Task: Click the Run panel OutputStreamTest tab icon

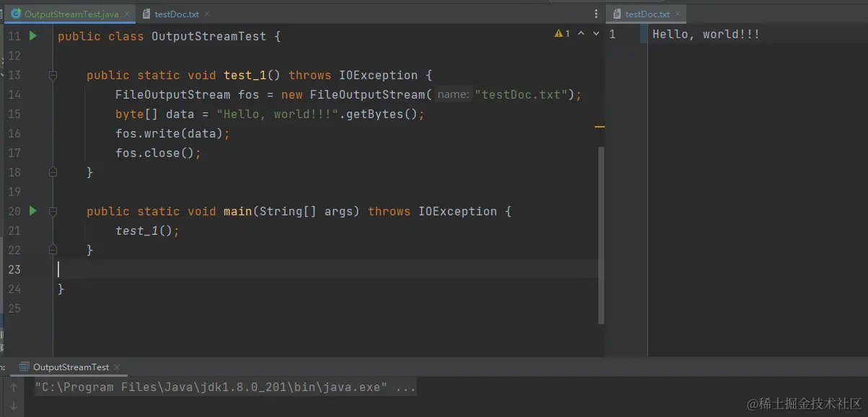Action: click(x=25, y=367)
